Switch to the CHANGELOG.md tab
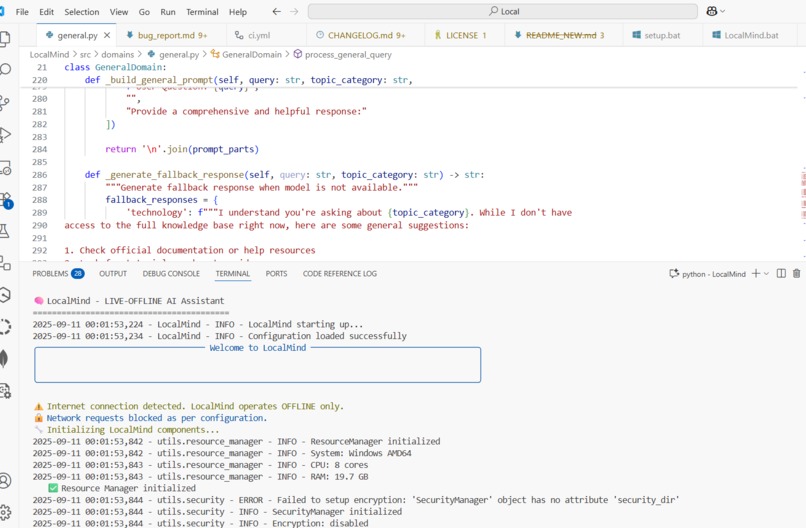806x528 pixels. tap(367, 35)
